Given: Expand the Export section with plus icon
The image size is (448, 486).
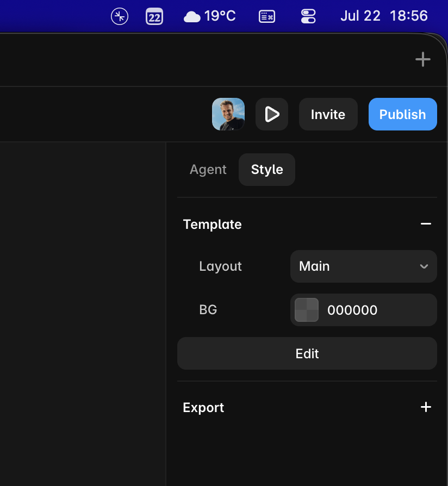Looking at the screenshot, I should point(426,407).
